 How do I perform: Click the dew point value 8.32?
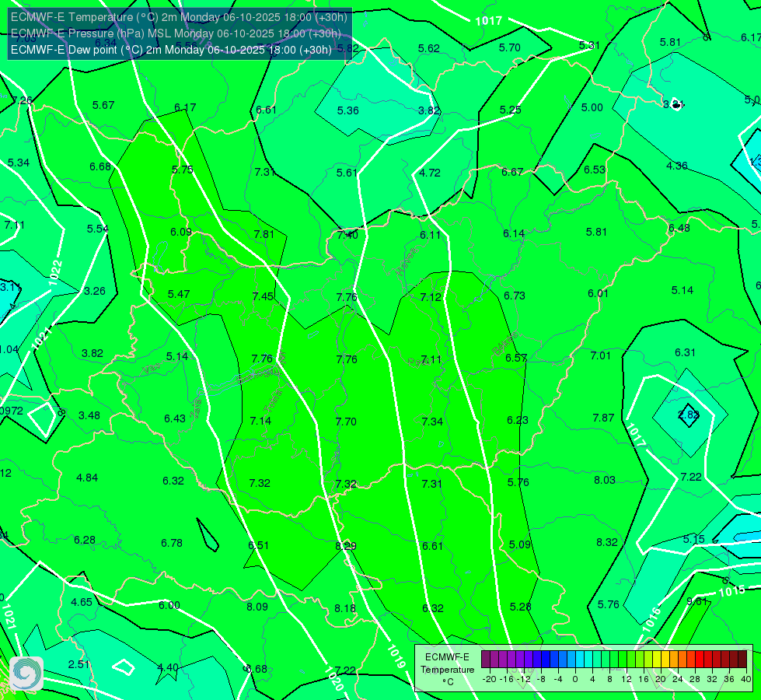click(606, 542)
